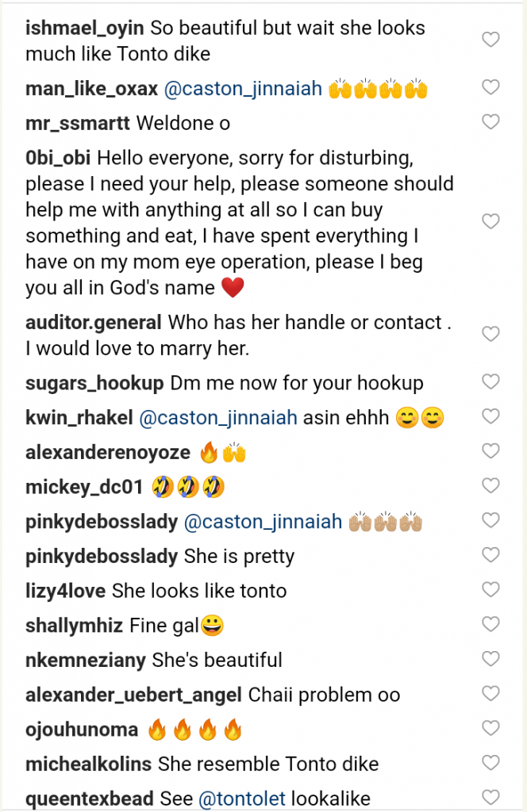This screenshot has width=527, height=812.
Task: Open @caston_jinnaiah mention in man_like_oxax's comment
Action: tap(243, 89)
